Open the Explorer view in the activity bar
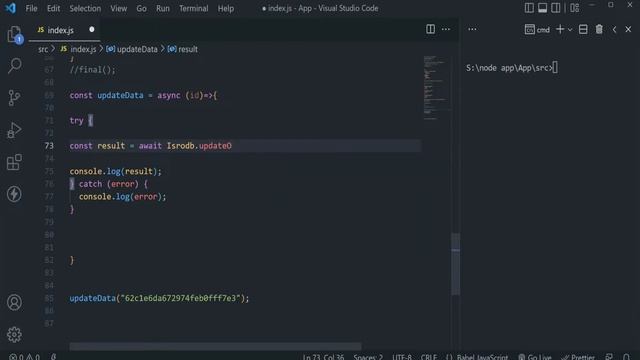The image size is (640, 360). point(14,34)
